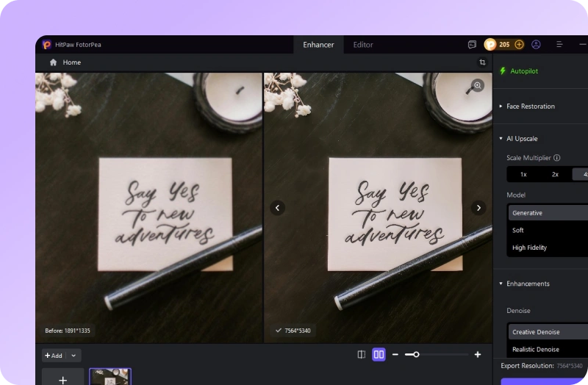
Task: Select the 1x scale multiplier
Action: [523, 175]
